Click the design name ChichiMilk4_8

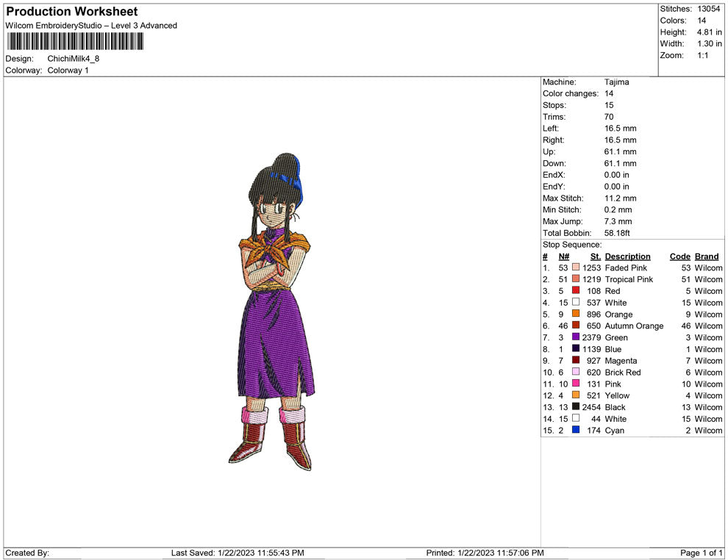click(x=74, y=59)
